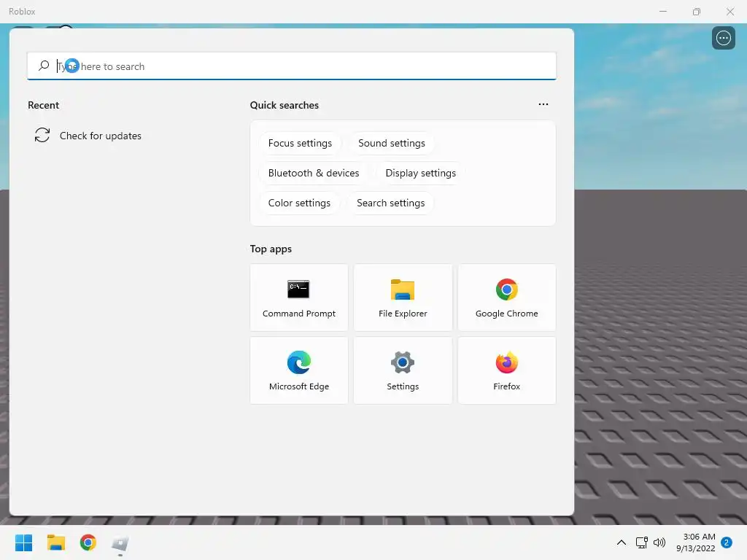Screen dimensions: 747x560
Task: Select Sound settings quick search
Action: (x=392, y=144)
